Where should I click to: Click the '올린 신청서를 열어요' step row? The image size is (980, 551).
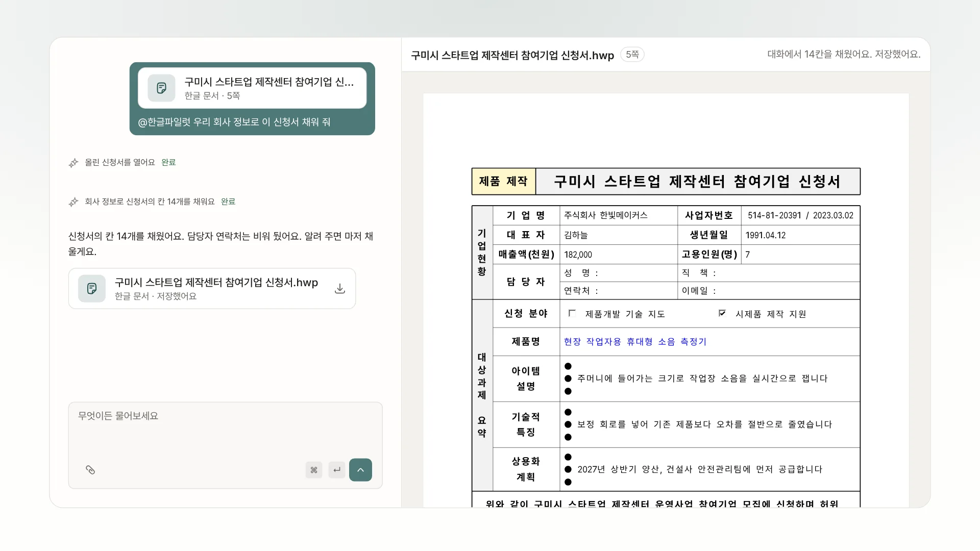click(122, 162)
